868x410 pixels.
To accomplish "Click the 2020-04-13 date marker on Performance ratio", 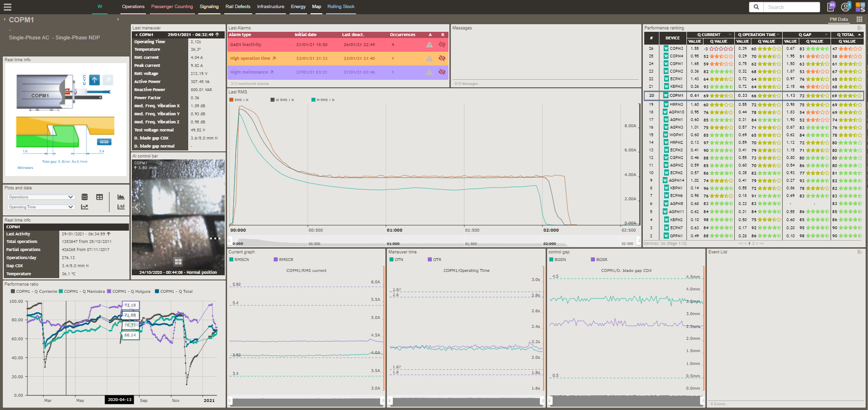I will (x=119, y=400).
